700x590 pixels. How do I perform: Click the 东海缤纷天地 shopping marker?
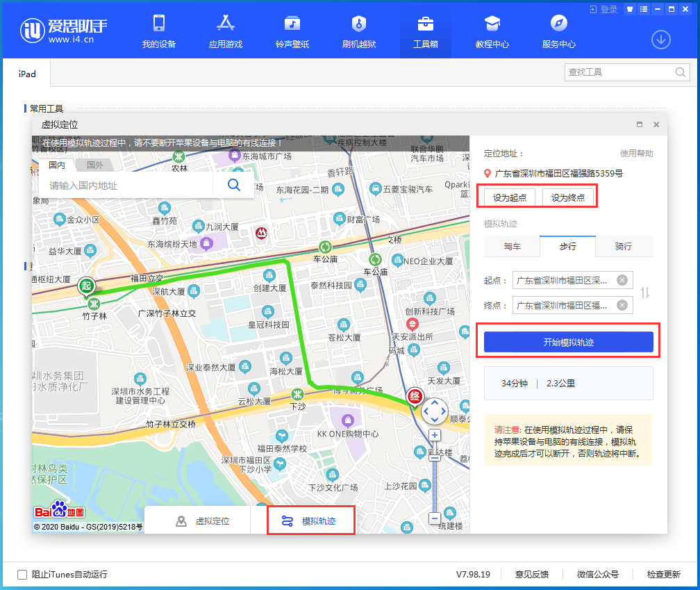tap(206, 243)
